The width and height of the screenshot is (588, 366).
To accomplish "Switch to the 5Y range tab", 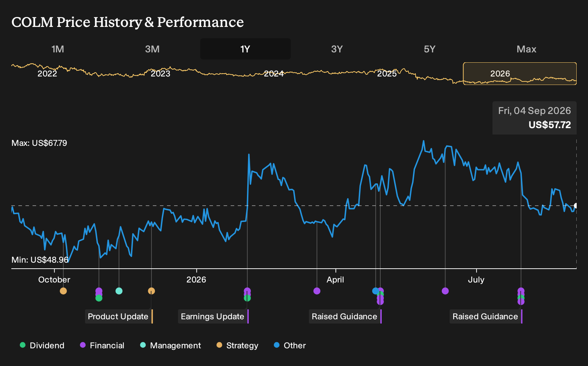I will click(430, 49).
